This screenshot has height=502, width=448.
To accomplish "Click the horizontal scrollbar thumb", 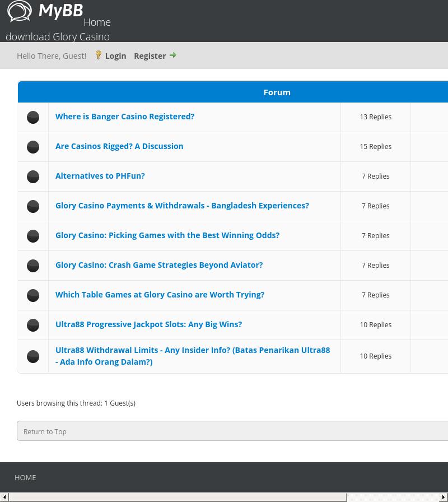I will coord(178,497).
